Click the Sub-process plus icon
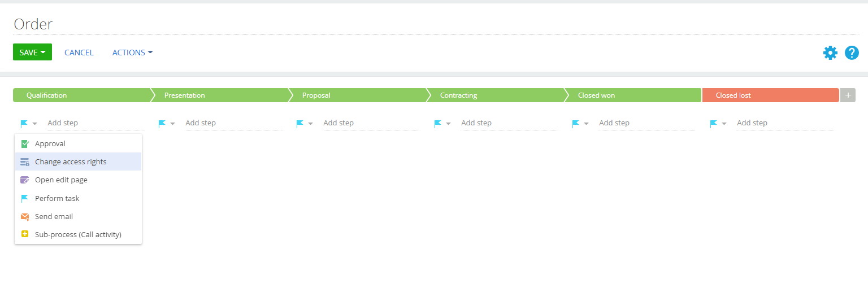Screen dimensions: 868x284 click(24, 234)
